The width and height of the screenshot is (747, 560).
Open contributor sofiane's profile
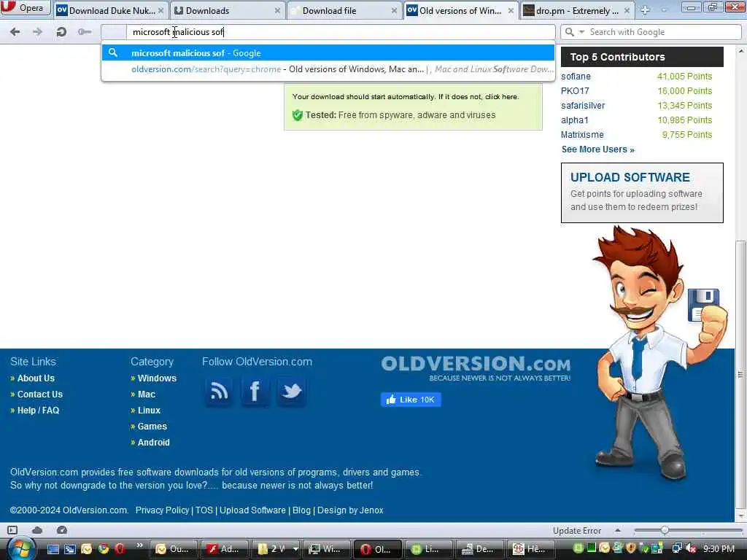click(576, 76)
